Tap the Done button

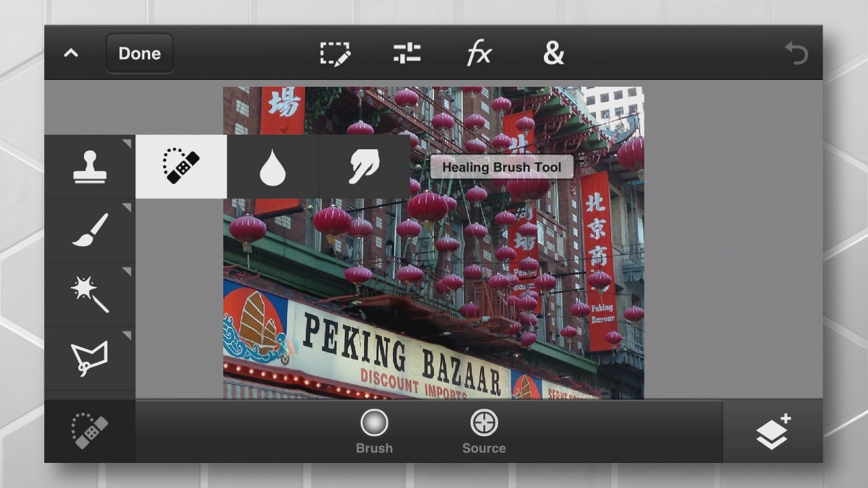[140, 54]
